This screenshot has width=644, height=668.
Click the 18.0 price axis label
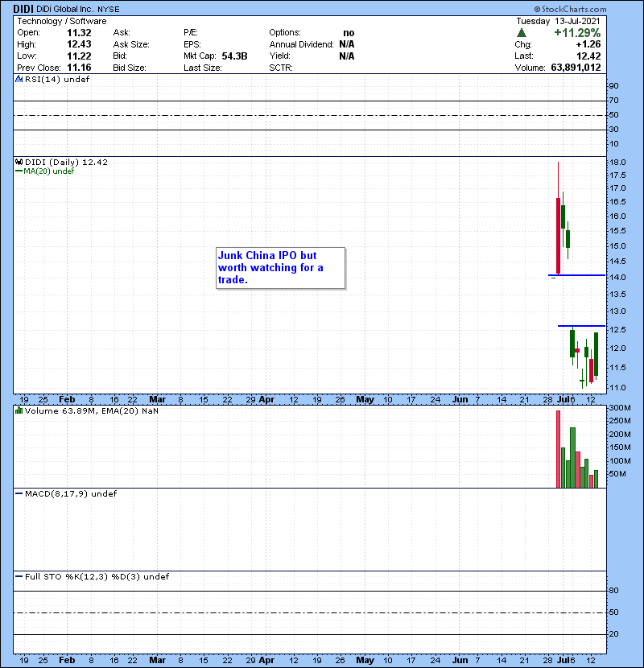point(617,163)
